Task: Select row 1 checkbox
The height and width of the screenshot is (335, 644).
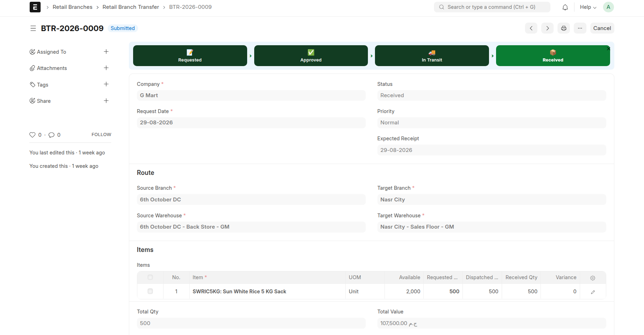Action: [x=150, y=292]
